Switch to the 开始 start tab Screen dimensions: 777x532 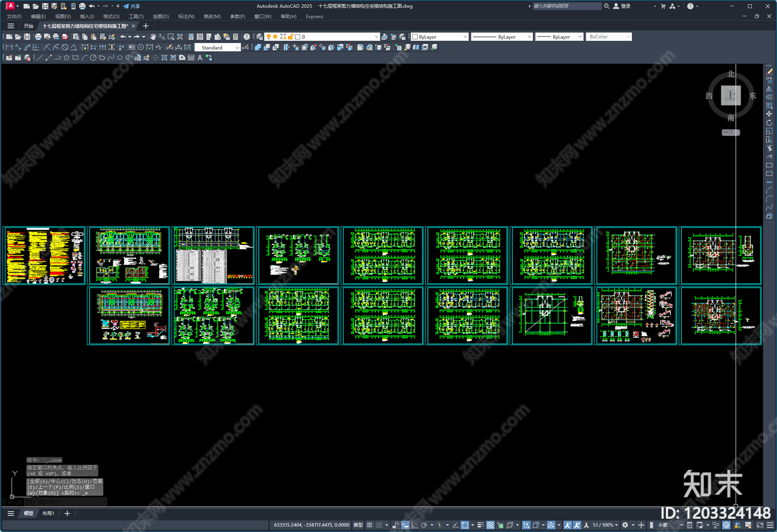pyautogui.click(x=29, y=26)
